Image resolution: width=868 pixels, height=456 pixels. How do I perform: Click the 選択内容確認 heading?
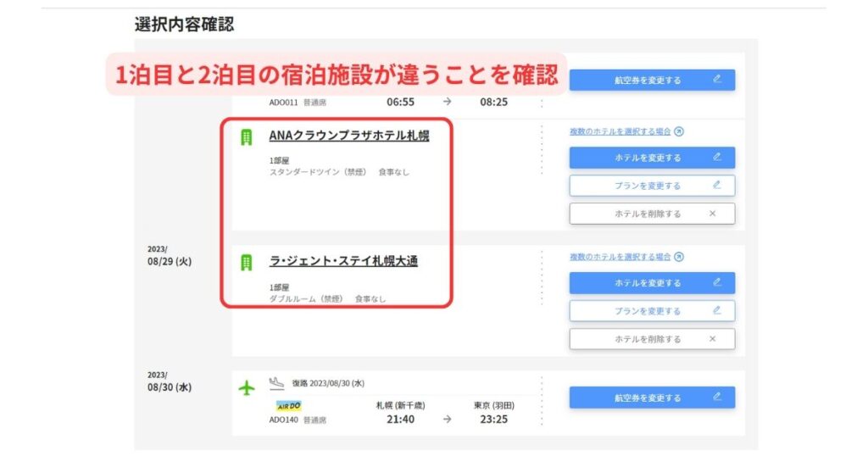(184, 25)
